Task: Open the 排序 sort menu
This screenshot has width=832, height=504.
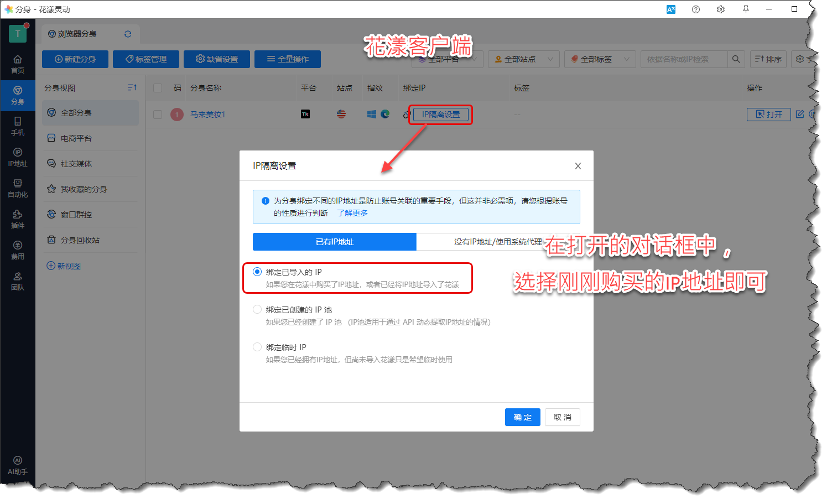Action: (x=768, y=59)
